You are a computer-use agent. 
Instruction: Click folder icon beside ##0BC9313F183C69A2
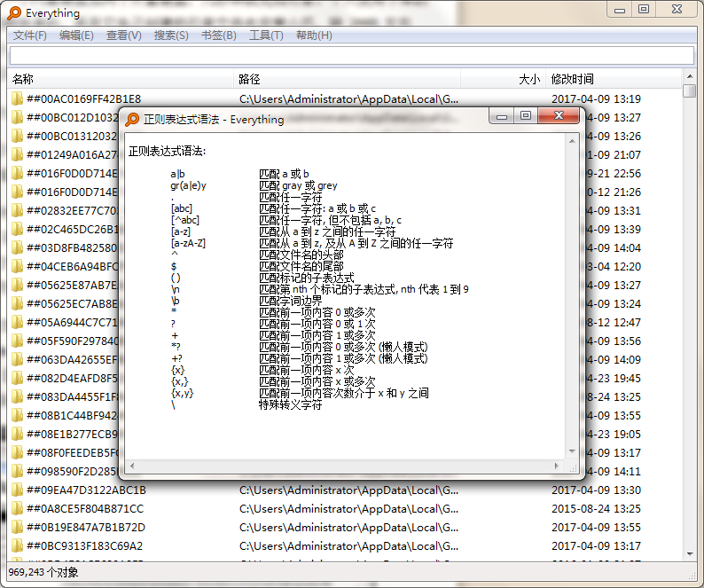17,545
